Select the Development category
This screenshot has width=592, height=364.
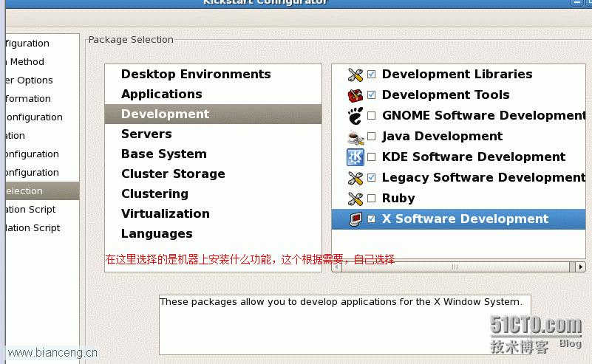214,114
